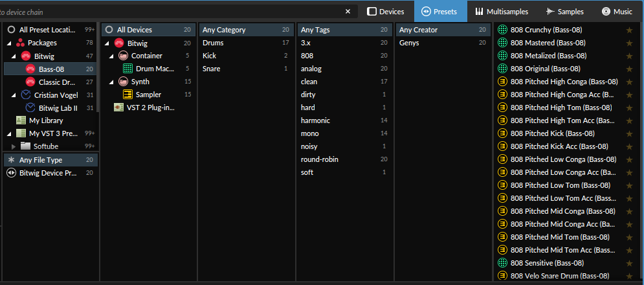
Task: Click the VST 2 Plug-in icon
Action: [x=118, y=108]
